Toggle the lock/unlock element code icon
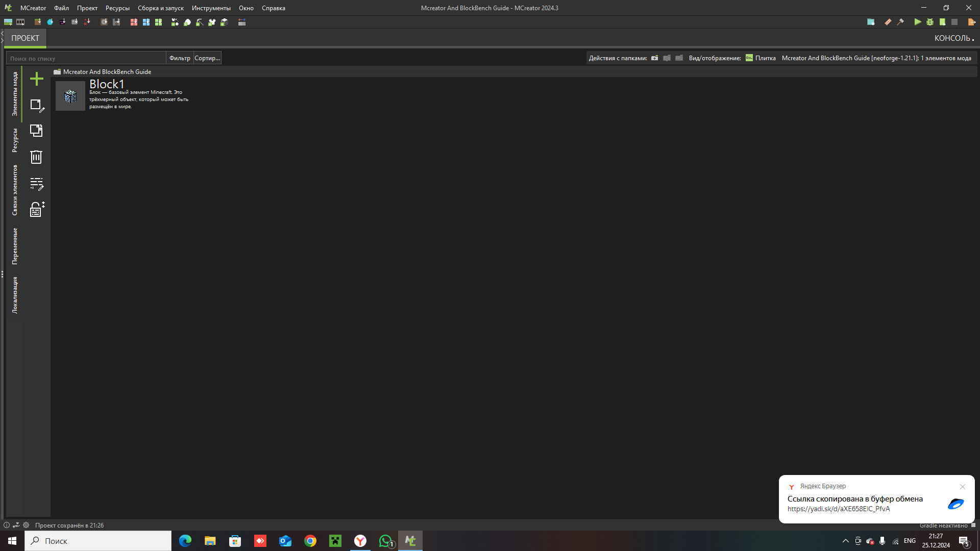This screenshot has height=551, width=980. point(36,210)
